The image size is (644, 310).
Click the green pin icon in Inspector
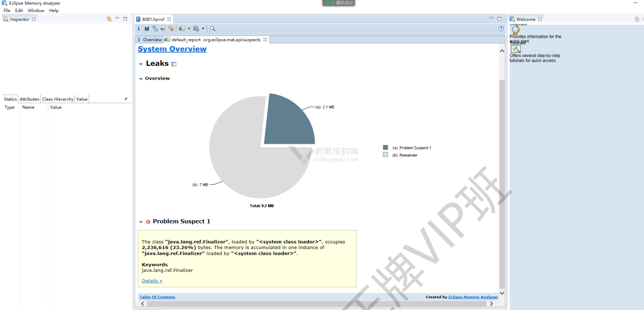click(126, 99)
